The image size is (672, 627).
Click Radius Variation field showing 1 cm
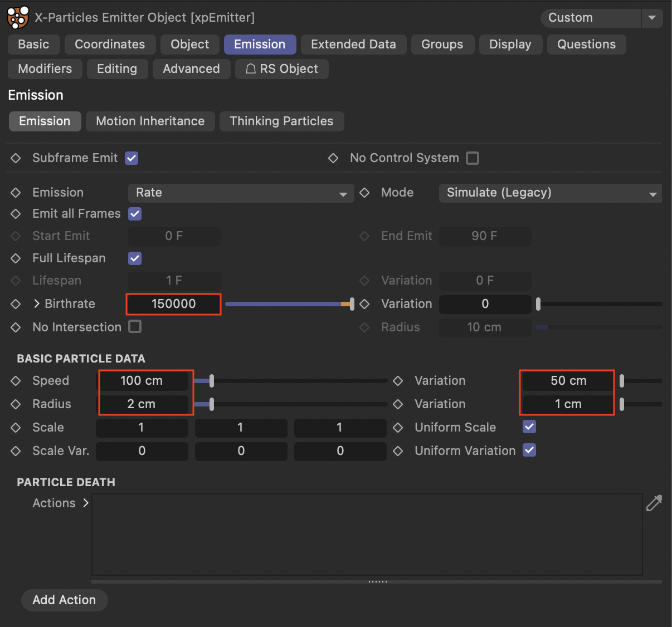point(568,404)
